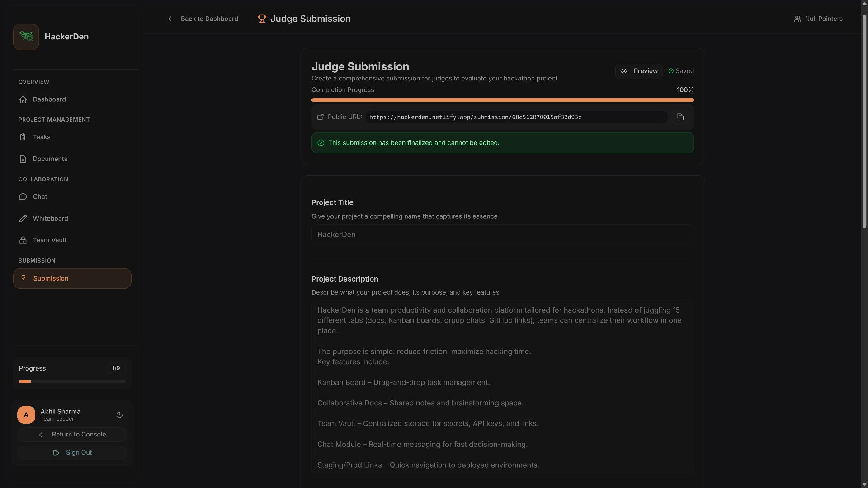Click Akhil Sharma avatar icon

pos(26,415)
